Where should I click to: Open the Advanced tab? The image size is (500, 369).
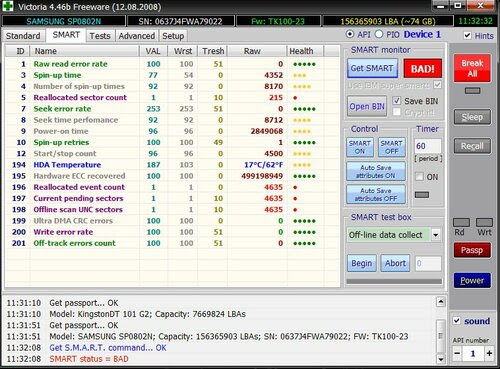point(137,36)
